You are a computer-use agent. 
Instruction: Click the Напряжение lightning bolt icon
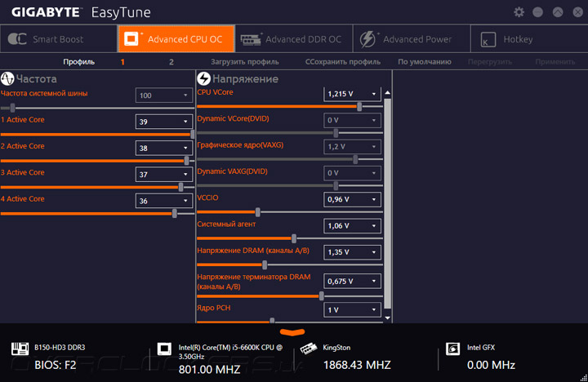tap(203, 78)
